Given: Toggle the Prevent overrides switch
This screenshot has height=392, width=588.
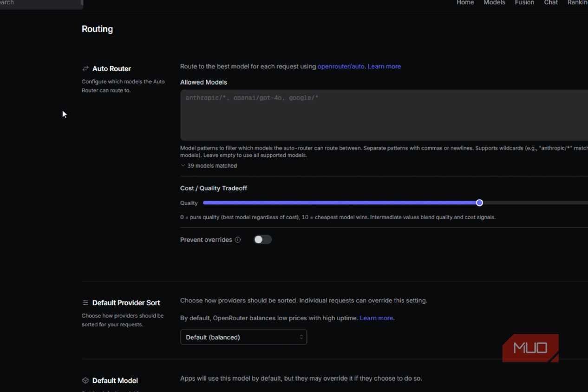Looking at the screenshot, I should point(262,240).
